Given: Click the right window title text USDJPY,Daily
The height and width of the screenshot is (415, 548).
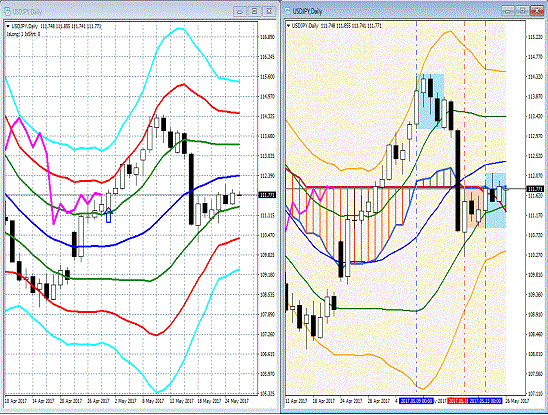Looking at the screenshot, I should click(308, 12).
